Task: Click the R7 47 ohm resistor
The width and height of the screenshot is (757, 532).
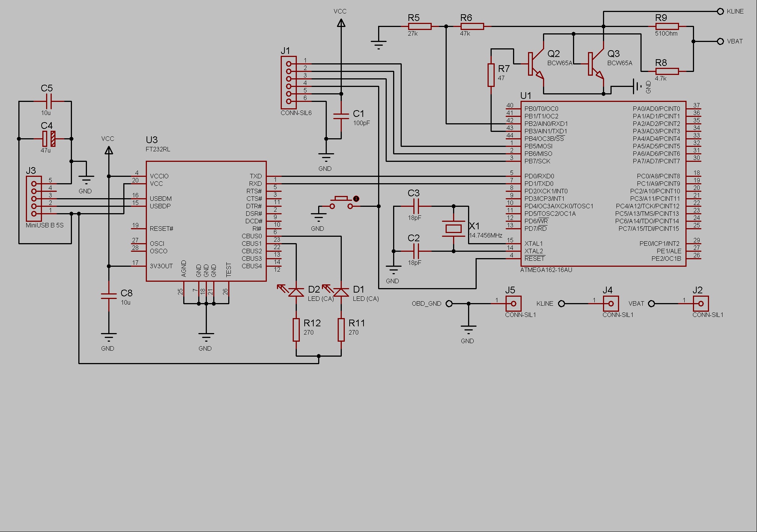Action: pos(491,75)
